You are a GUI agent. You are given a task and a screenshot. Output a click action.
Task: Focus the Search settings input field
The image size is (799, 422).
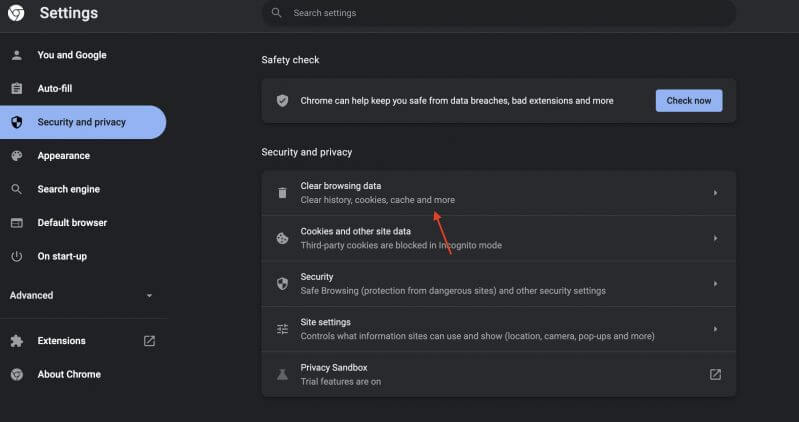pos(499,13)
